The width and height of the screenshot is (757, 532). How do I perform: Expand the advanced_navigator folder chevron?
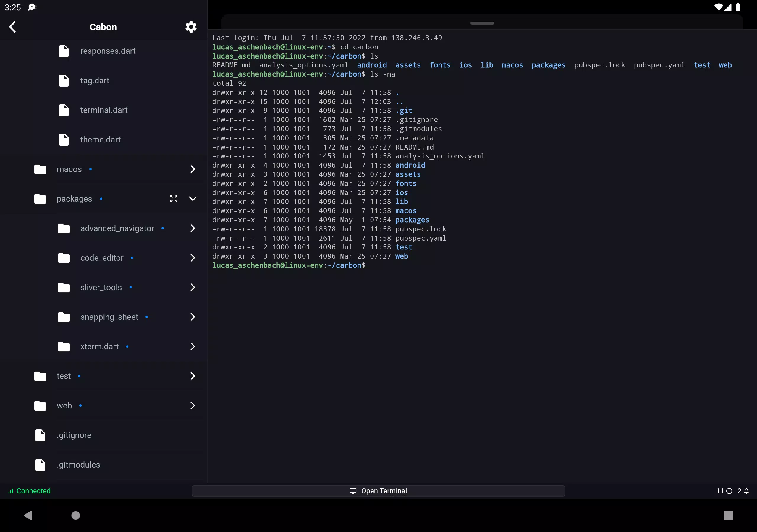(193, 228)
